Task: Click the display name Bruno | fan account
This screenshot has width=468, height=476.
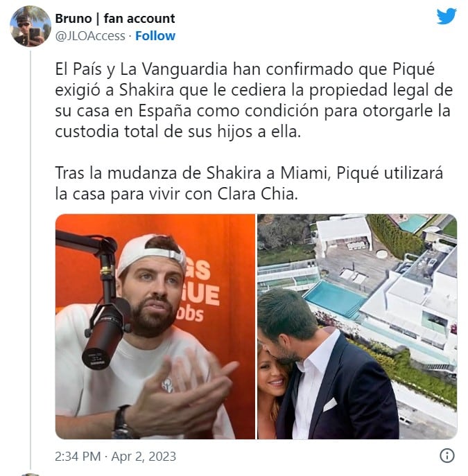Action: [x=115, y=19]
